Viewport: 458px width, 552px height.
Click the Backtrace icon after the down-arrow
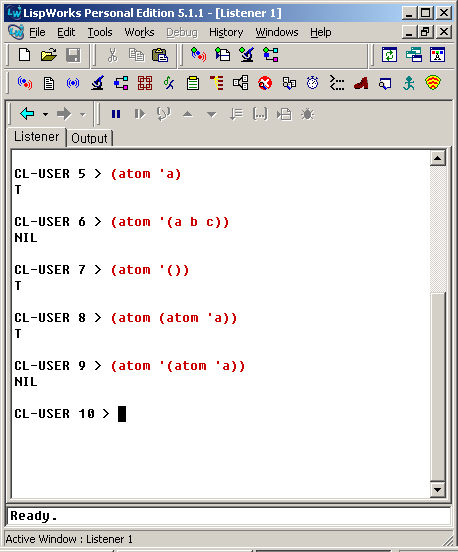pos(236,114)
